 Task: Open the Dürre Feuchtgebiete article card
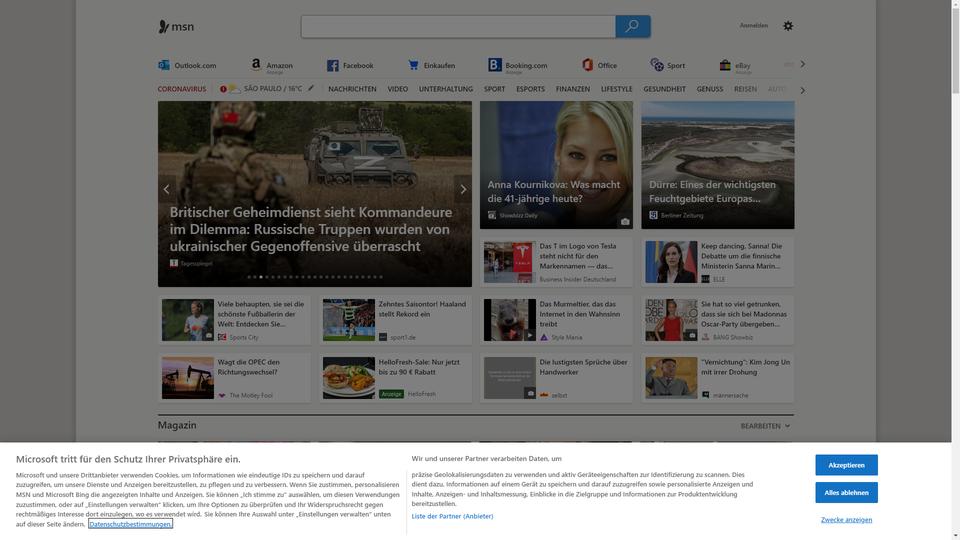[718, 165]
